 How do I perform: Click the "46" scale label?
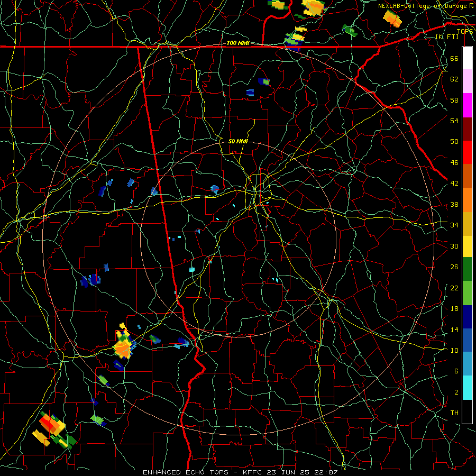click(454, 163)
